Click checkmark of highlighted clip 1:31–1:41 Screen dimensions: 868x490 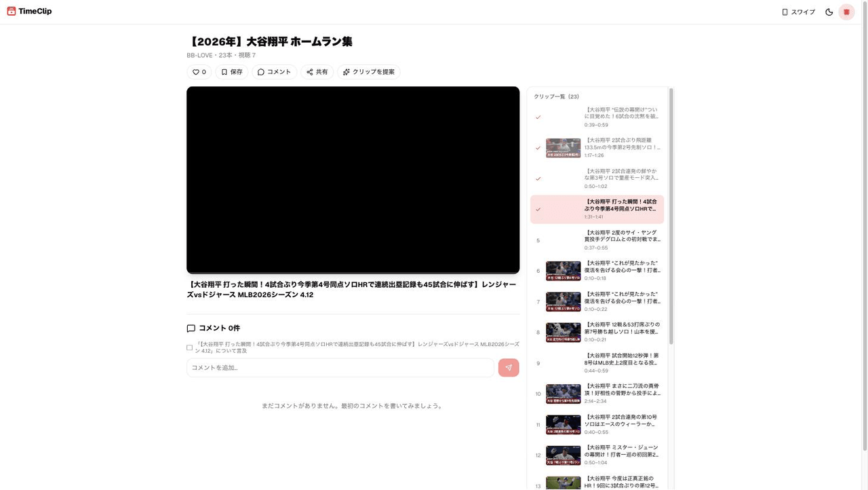click(538, 209)
